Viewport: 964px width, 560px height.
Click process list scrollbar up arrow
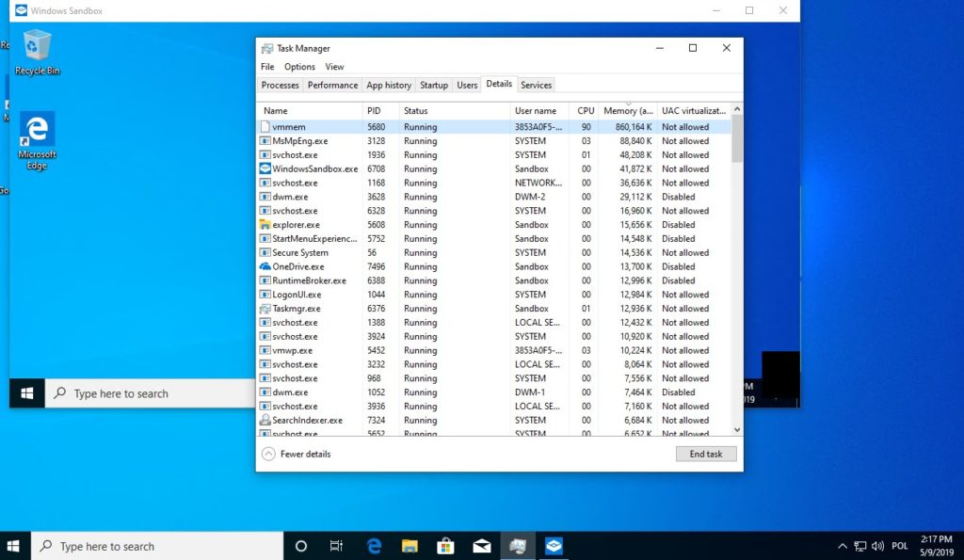click(x=737, y=109)
